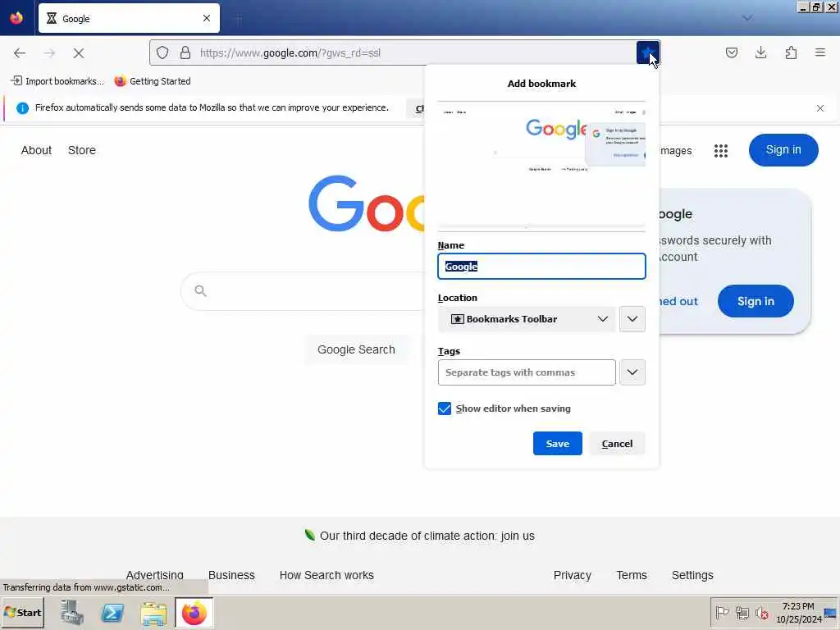The width and height of the screenshot is (840, 630).
Task: Click Import bookmarks toolbar item
Action: click(57, 81)
